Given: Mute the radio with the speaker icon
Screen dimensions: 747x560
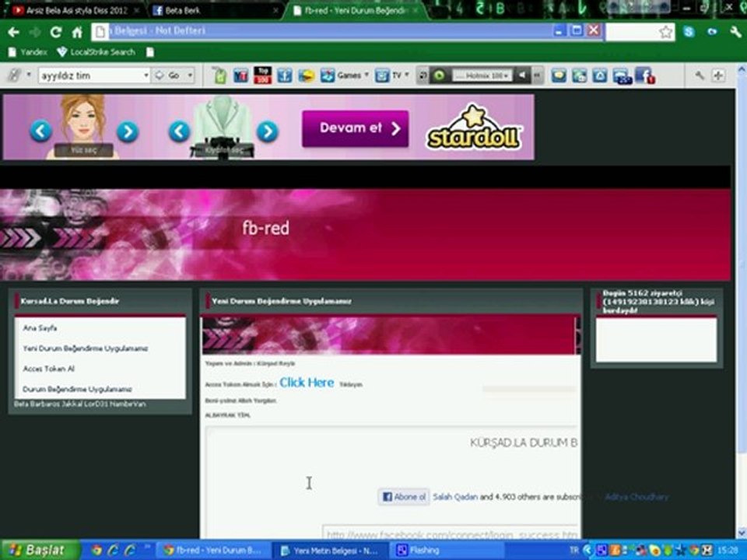Looking at the screenshot, I should 522,75.
